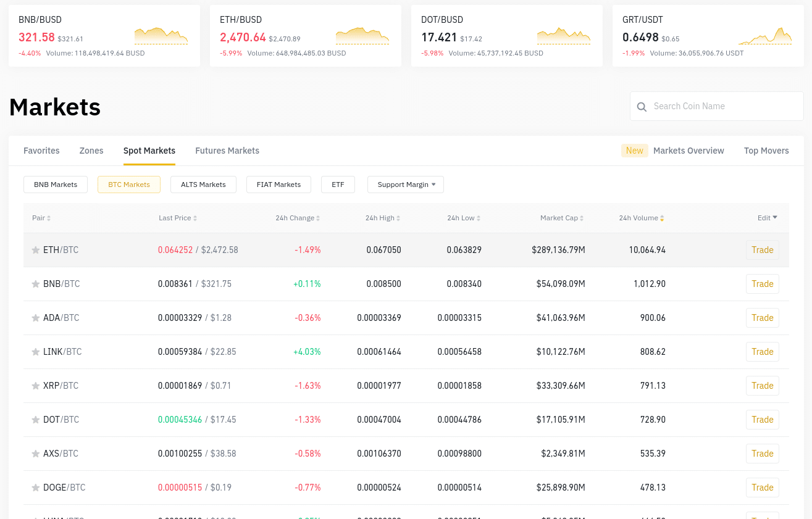Select the Spot Markets tab

(x=149, y=151)
